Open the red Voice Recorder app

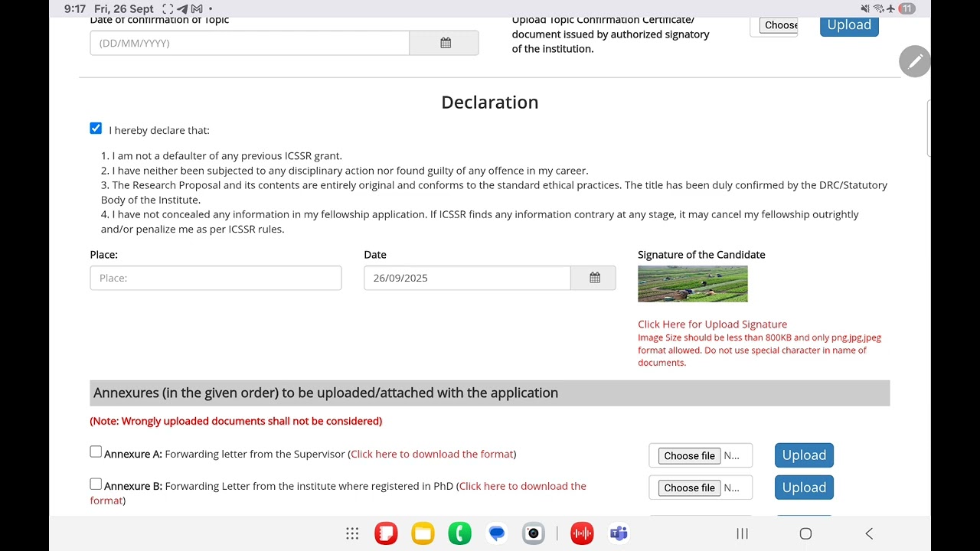coord(582,533)
